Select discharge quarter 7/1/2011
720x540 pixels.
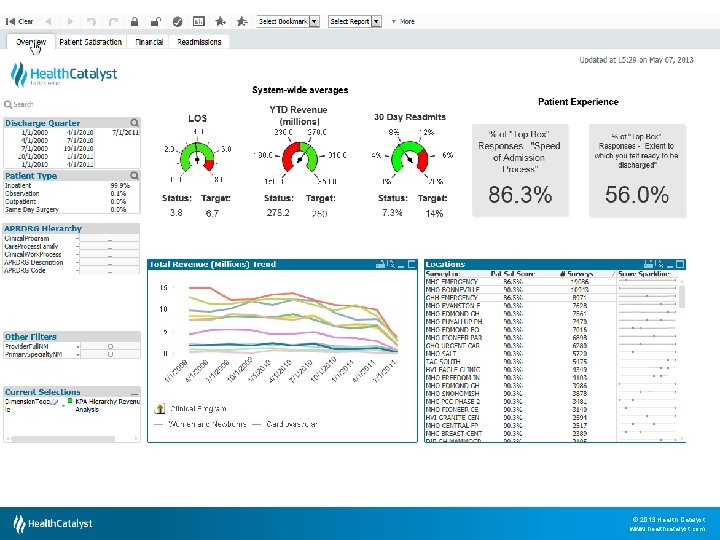125,133
